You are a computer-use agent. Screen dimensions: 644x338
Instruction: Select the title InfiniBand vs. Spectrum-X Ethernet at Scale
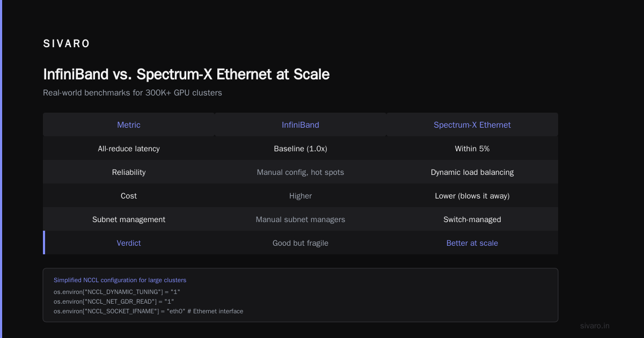click(186, 74)
